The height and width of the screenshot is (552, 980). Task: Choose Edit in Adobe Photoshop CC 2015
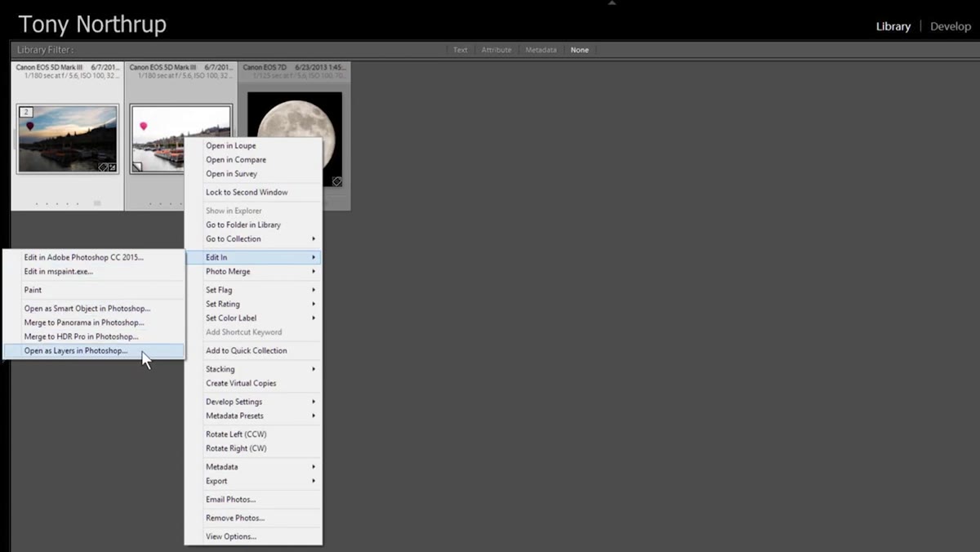click(93, 257)
